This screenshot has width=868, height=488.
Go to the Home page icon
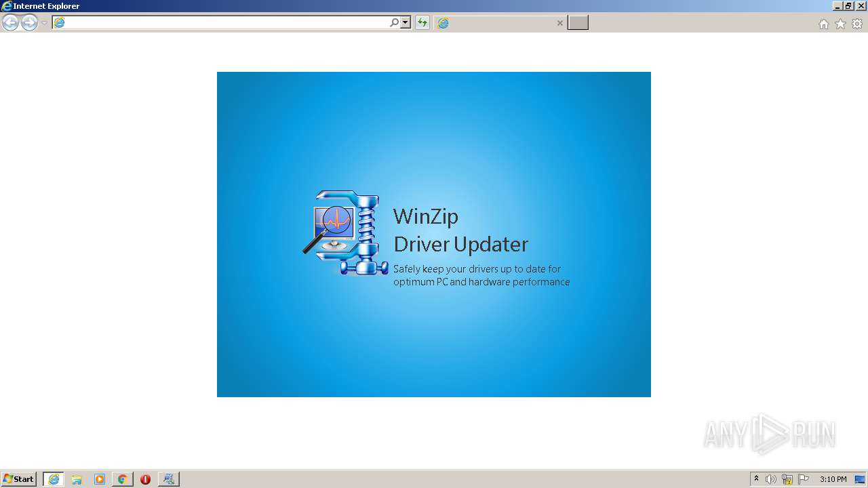tap(824, 24)
